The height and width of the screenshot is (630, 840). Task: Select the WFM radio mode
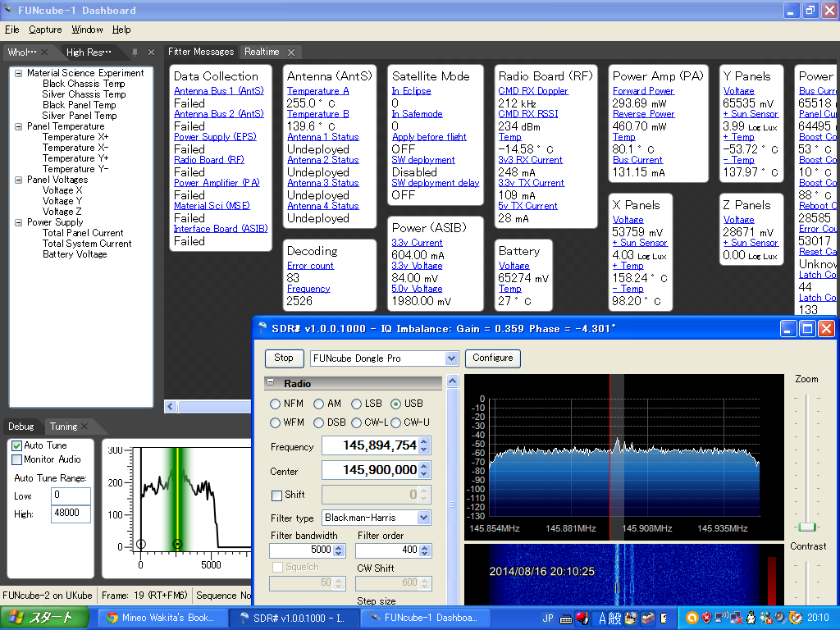pos(276,422)
